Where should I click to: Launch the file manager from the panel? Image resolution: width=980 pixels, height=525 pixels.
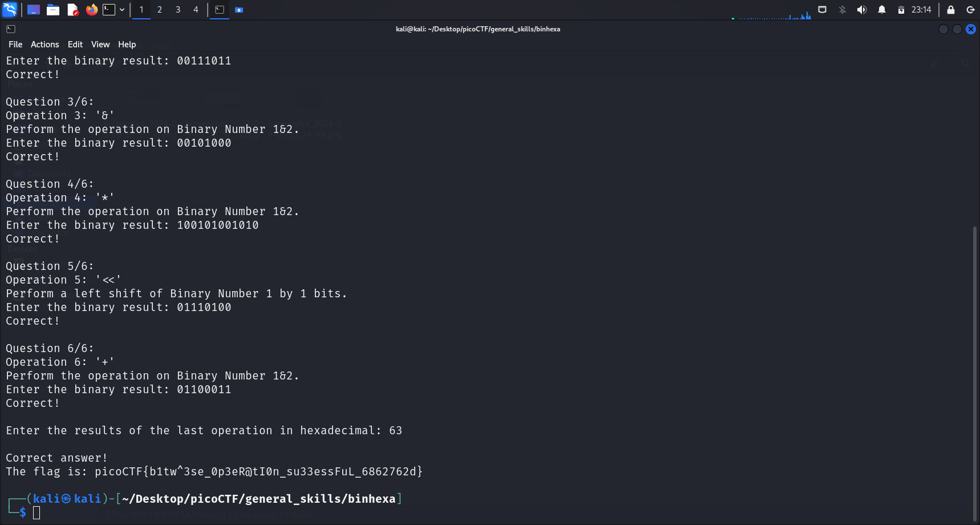[x=53, y=10]
